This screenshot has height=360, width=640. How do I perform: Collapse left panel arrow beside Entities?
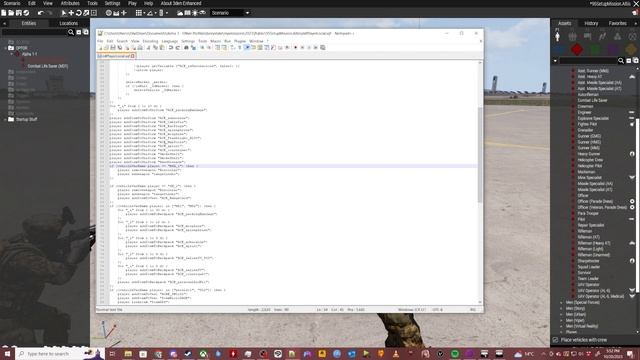tap(4, 23)
